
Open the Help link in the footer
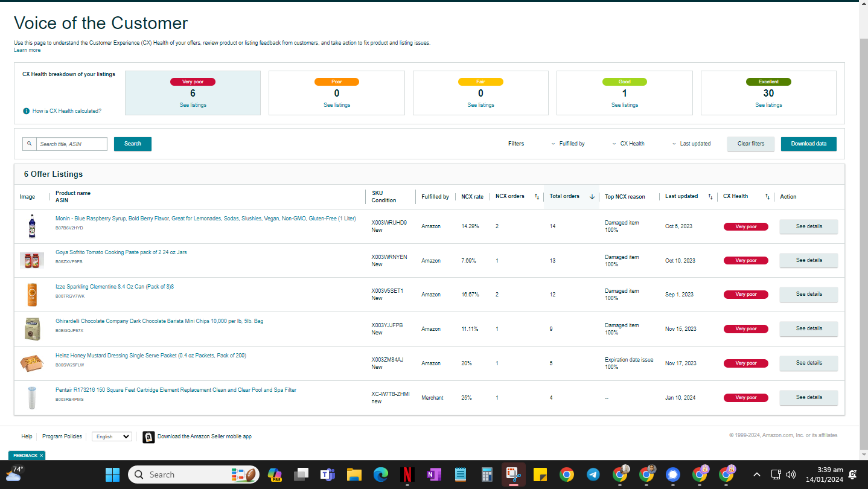[27, 436]
